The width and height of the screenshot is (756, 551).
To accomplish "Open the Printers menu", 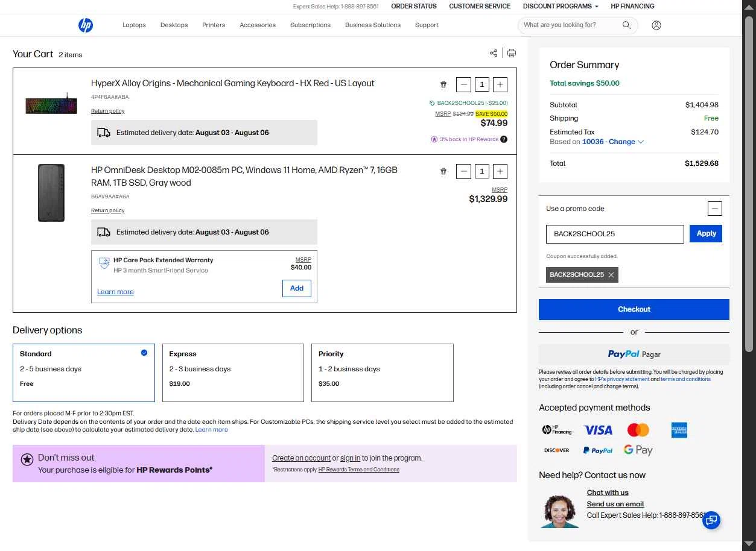I will [214, 25].
